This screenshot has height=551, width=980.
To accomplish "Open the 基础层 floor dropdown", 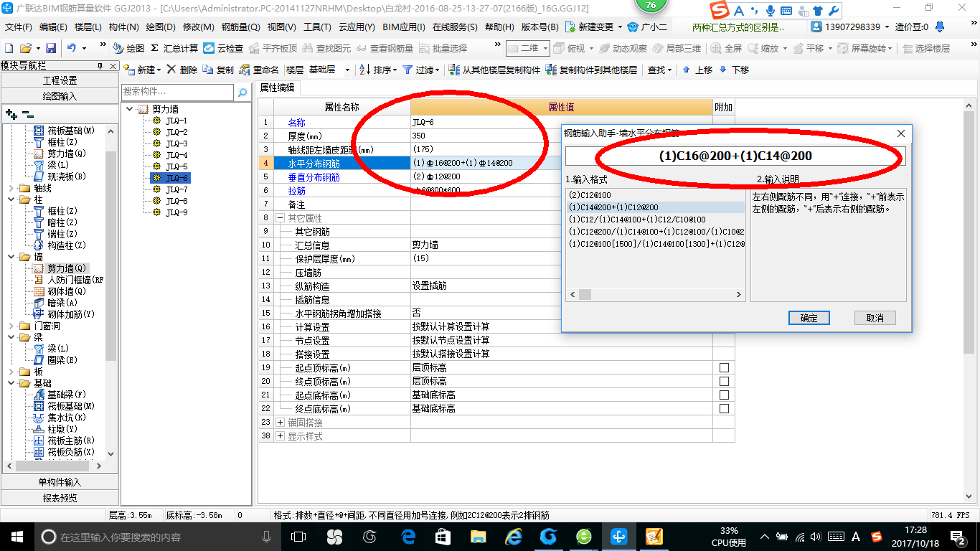I will 348,70.
